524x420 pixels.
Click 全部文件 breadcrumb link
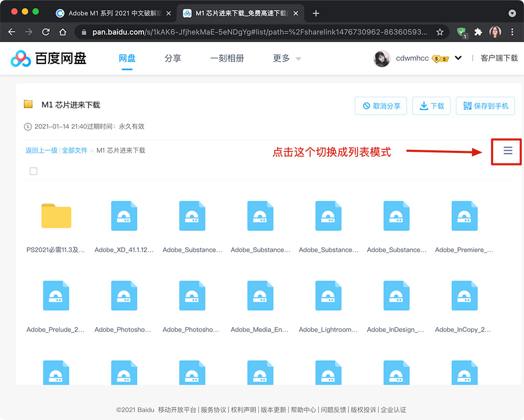74,150
